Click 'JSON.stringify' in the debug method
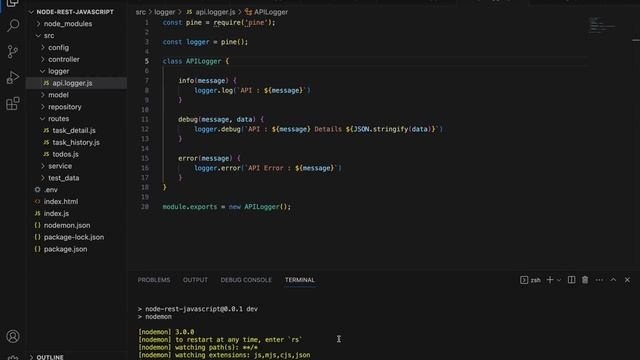Screen dimensions: 640x360 (381, 129)
